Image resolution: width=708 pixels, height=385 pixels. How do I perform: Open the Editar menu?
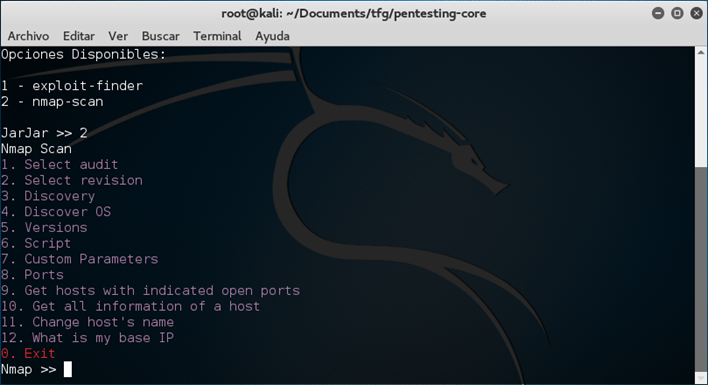(x=79, y=36)
